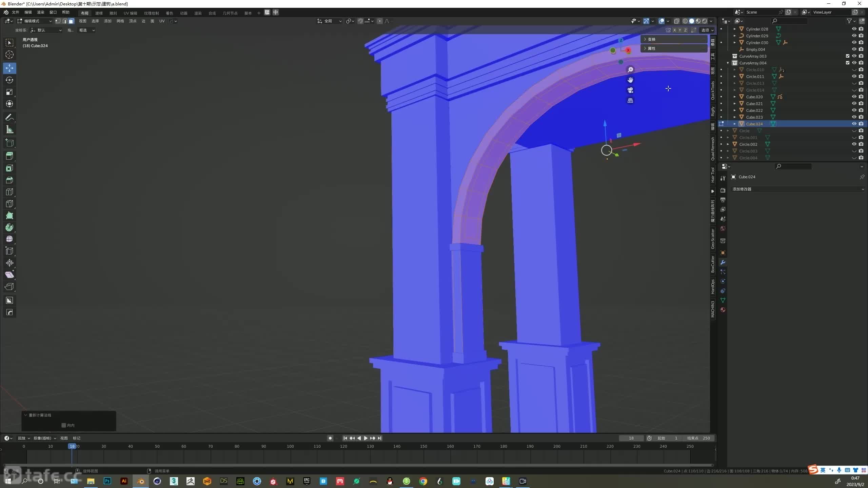Open the 编辑模式 mode dropdown
868x488 pixels.
pos(35,21)
